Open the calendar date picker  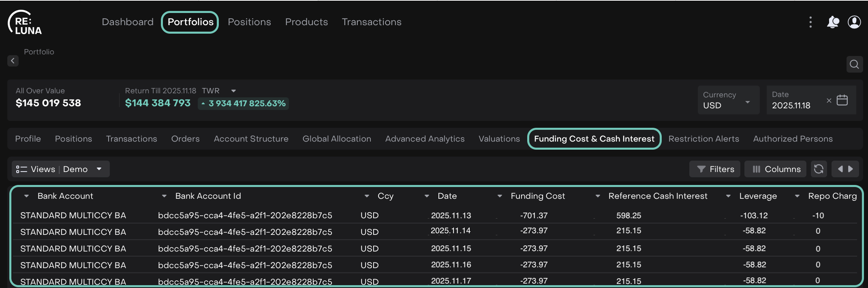pos(842,100)
